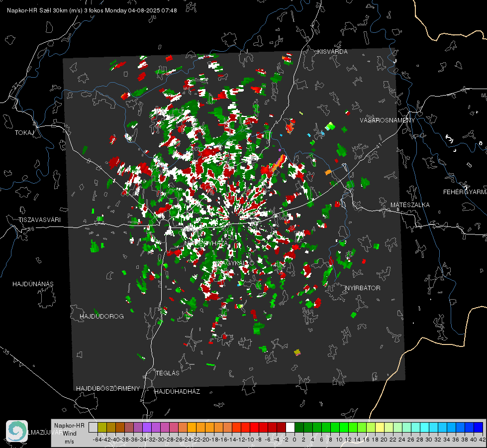Click the '-64' legend scale value
The height and width of the screenshot is (448, 487).
point(97,440)
